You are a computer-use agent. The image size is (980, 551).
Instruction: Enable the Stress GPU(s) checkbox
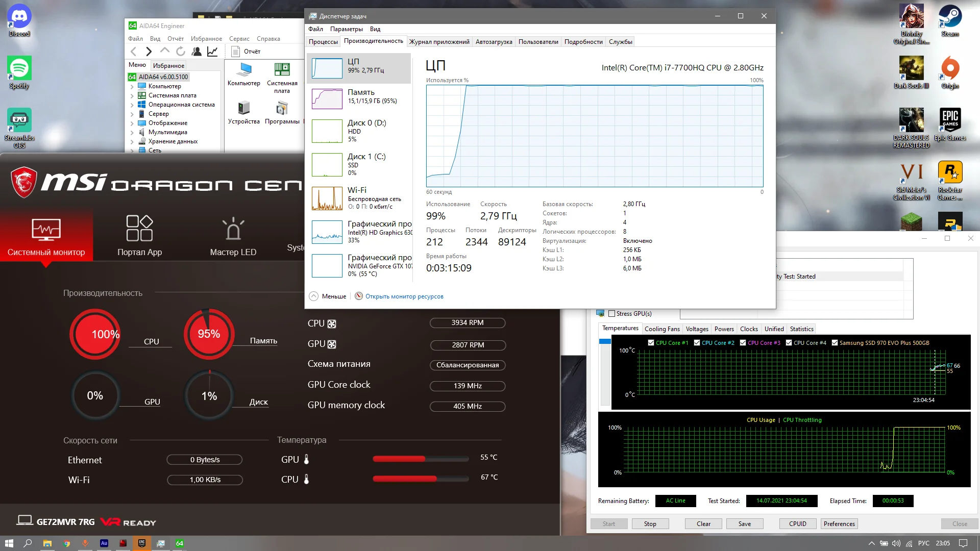coord(611,314)
